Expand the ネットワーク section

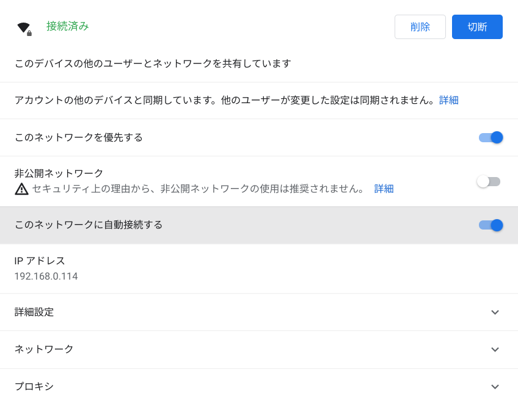[259, 349]
